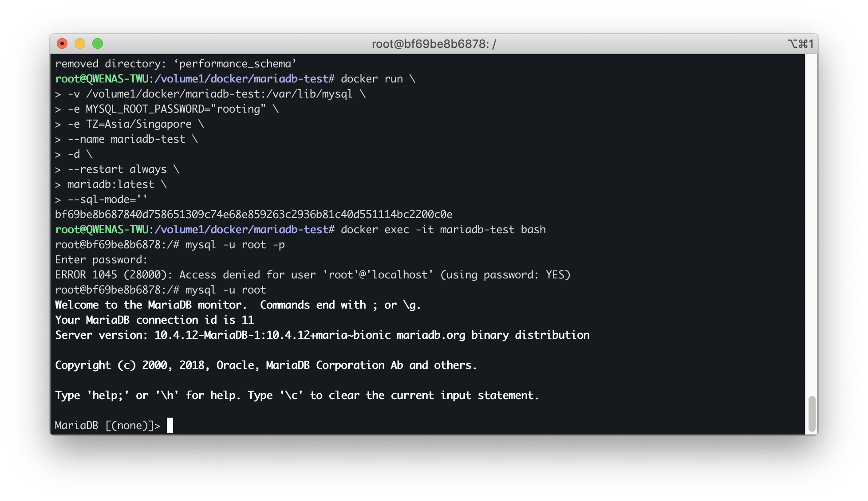
Task: Click the "Enter password:" line
Action: click(101, 260)
